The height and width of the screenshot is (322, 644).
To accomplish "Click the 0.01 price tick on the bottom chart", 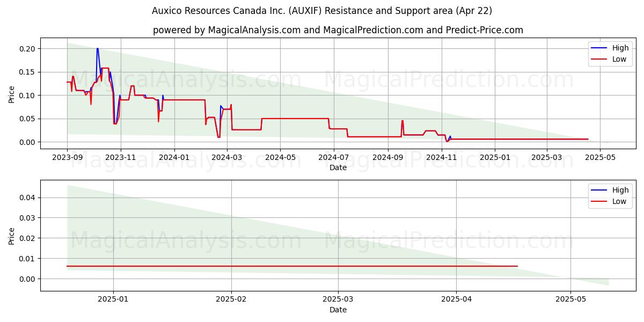I will 28,259.
